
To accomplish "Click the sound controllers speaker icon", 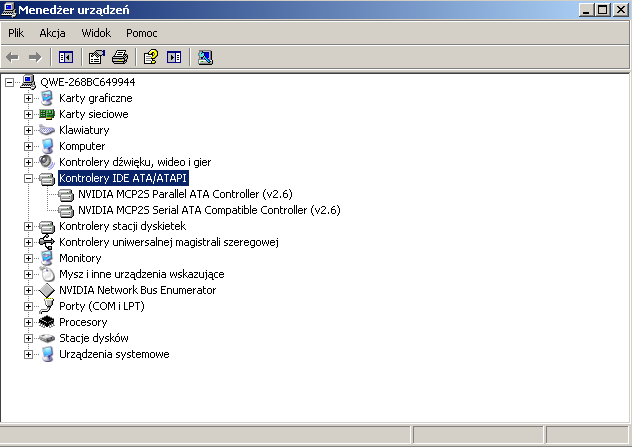I will (x=47, y=162).
